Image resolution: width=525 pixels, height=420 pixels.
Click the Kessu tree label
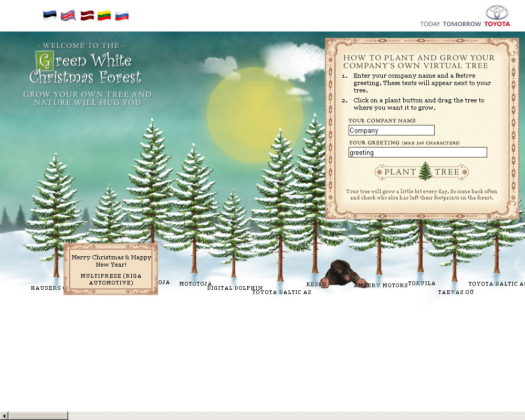point(316,285)
